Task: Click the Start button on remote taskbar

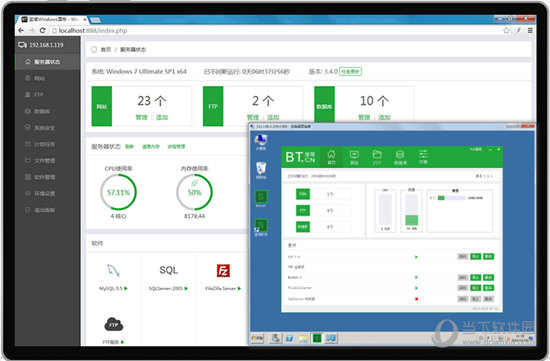Action: tap(257, 338)
